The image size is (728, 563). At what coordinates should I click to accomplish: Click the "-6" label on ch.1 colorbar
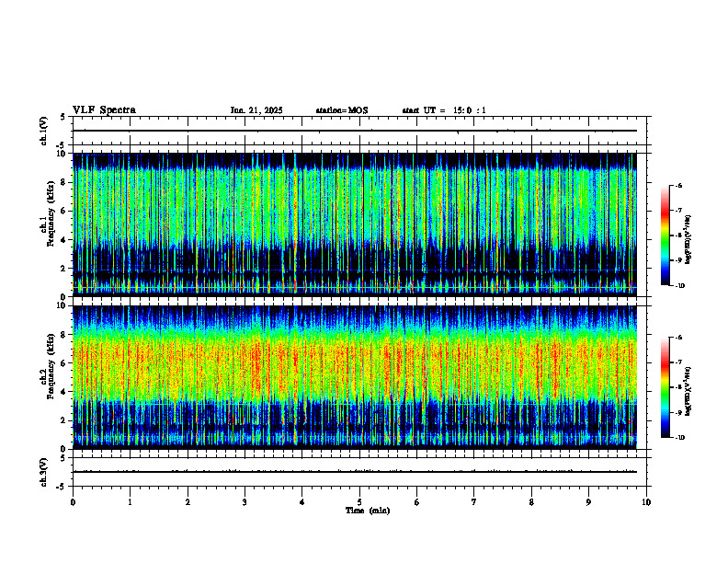pyautogui.click(x=678, y=185)
